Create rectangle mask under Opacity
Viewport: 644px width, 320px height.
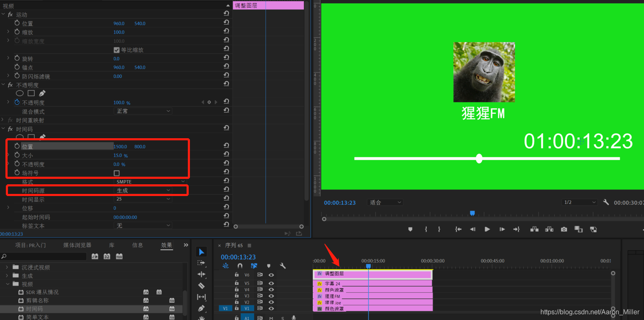[x=31, y=93]
